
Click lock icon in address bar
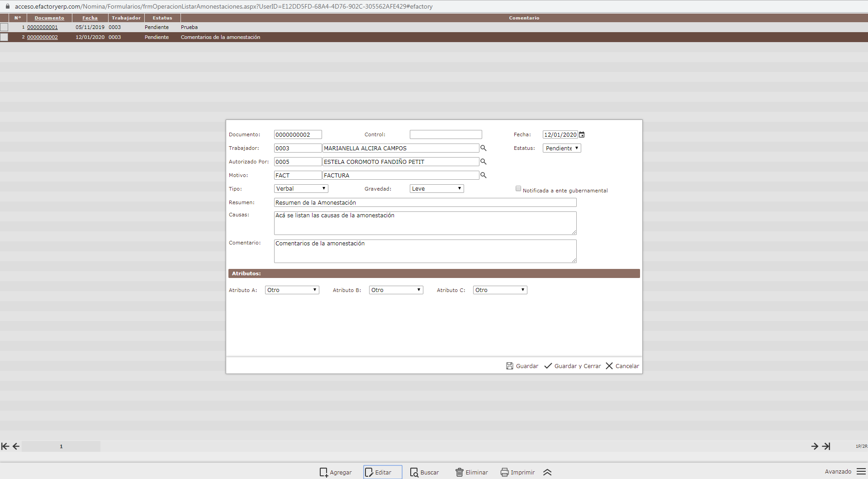pyautogui.click(x=7, y=6)
